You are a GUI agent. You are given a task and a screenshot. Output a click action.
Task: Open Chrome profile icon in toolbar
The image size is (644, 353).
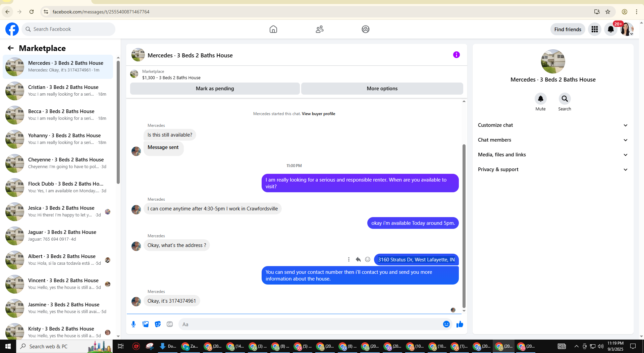click(x=624, y=12)
